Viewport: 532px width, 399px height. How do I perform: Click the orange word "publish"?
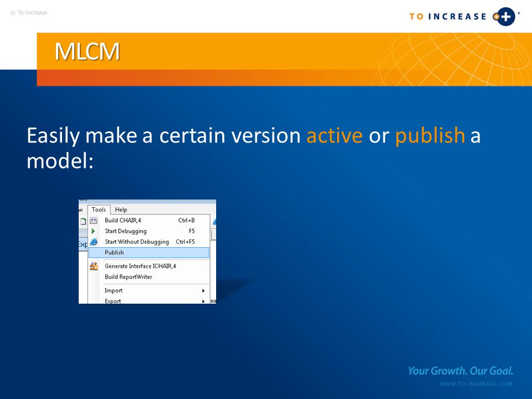tap(430, 135)
